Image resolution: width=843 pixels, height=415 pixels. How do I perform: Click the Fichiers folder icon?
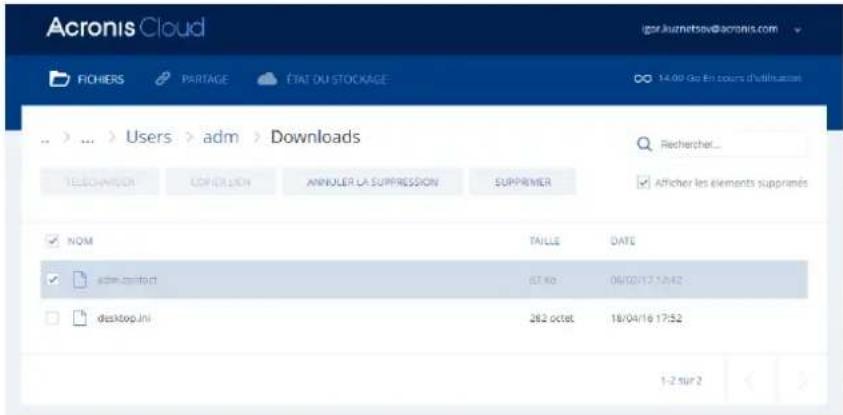(x=59, y=80)
